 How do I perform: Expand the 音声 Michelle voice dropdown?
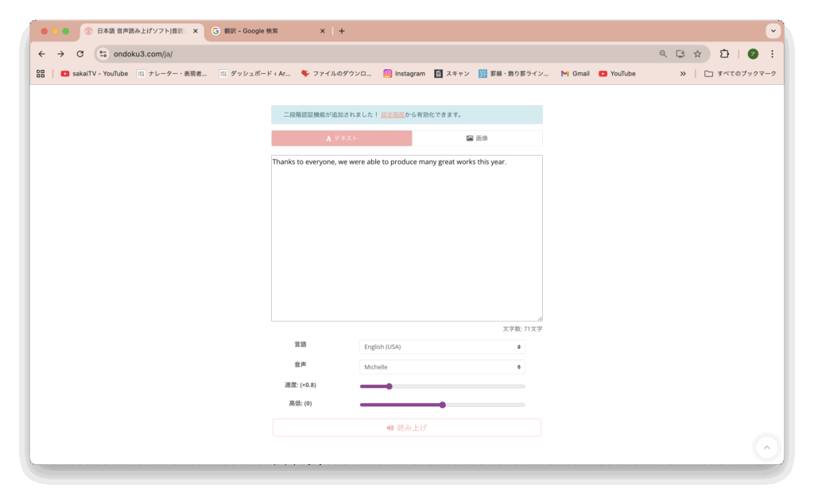pos(442,367)
